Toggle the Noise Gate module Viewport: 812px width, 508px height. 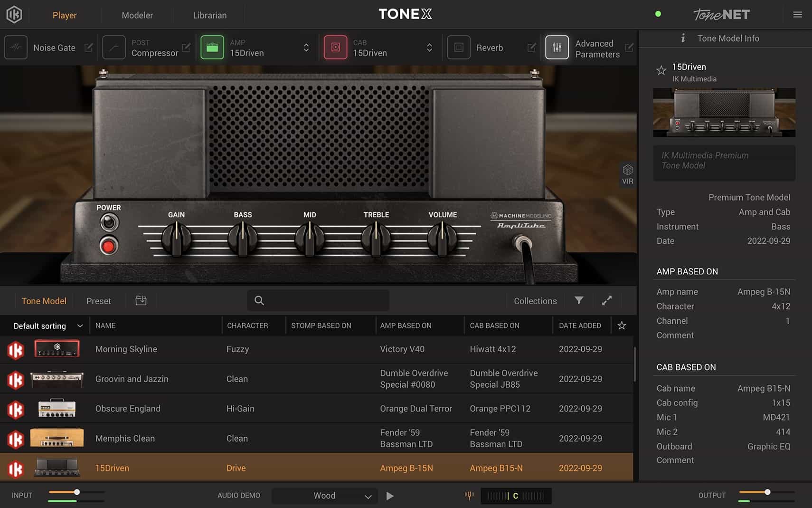click(16, 48)
